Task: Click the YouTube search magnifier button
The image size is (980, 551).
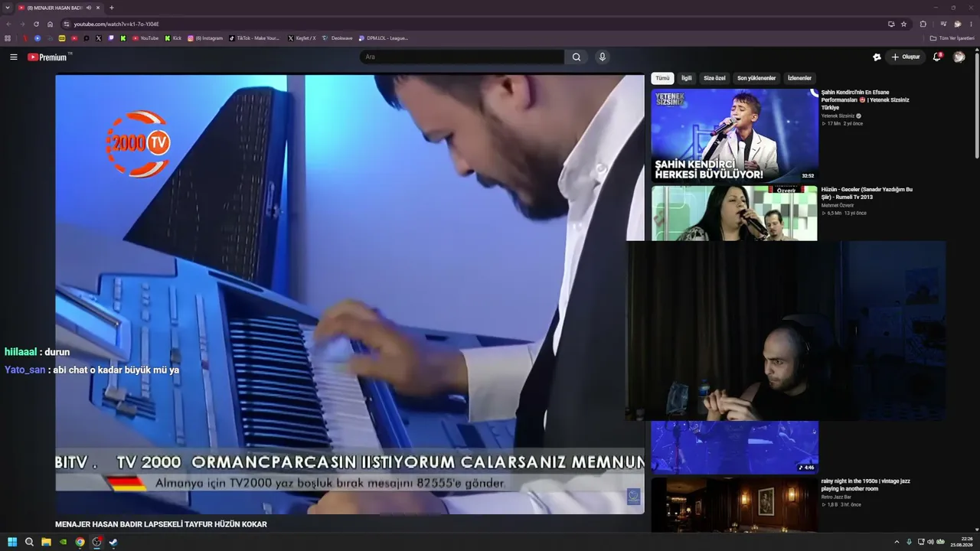Action: point(577,57)
